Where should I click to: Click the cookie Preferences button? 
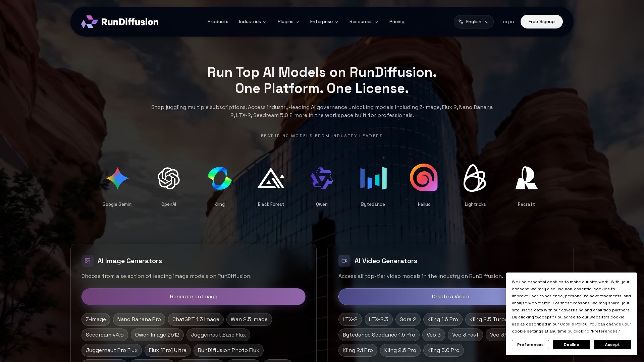coord(530,345)
